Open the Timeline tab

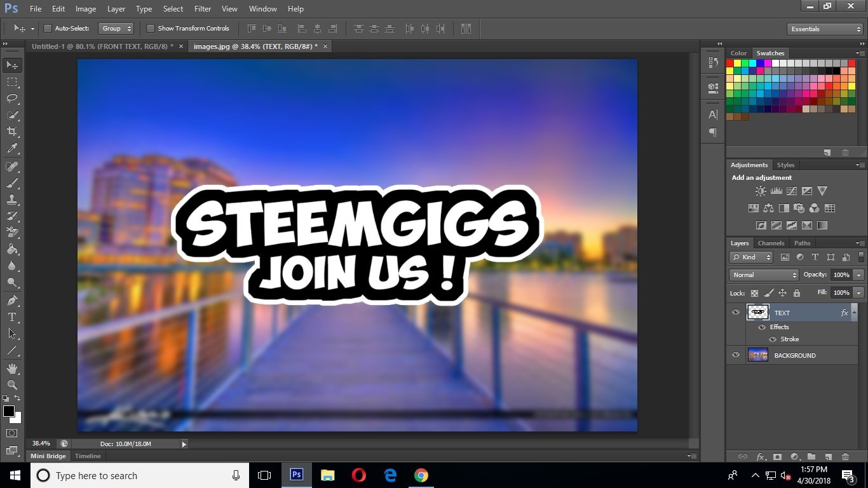tap(88, 456)
